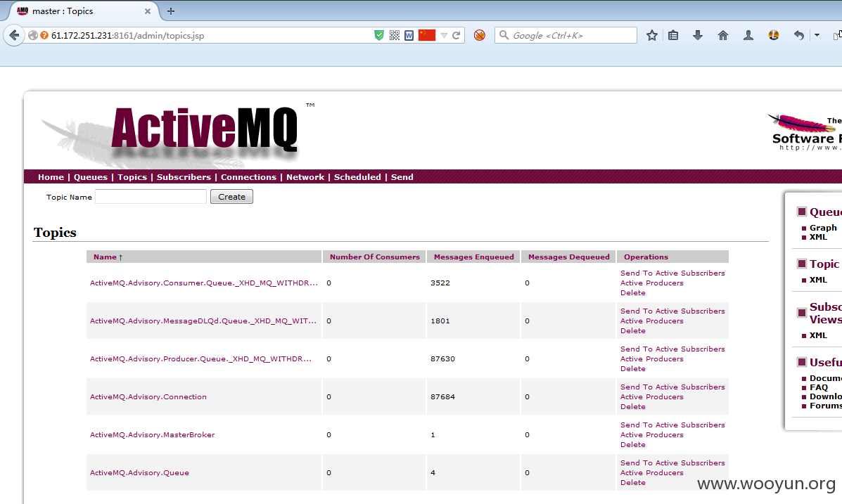Viewport: 842px width, 504px height.
Task: Sort by Messages Enqueued column
Action: [473, 257]
